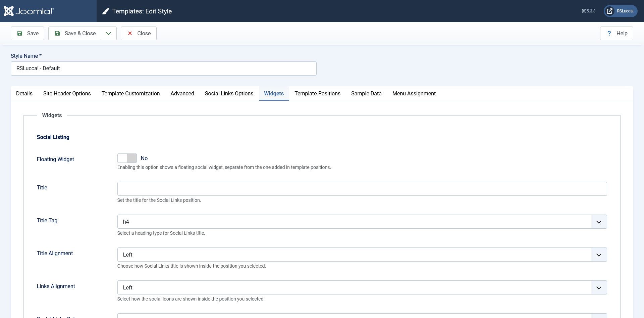Click the red X Close icon
This screenshot has width=644, height=318.
130,33
